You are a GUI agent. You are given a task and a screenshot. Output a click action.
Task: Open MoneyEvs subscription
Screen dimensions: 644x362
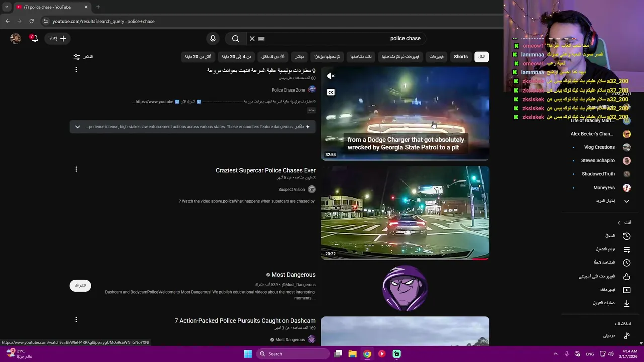[604, 188]
